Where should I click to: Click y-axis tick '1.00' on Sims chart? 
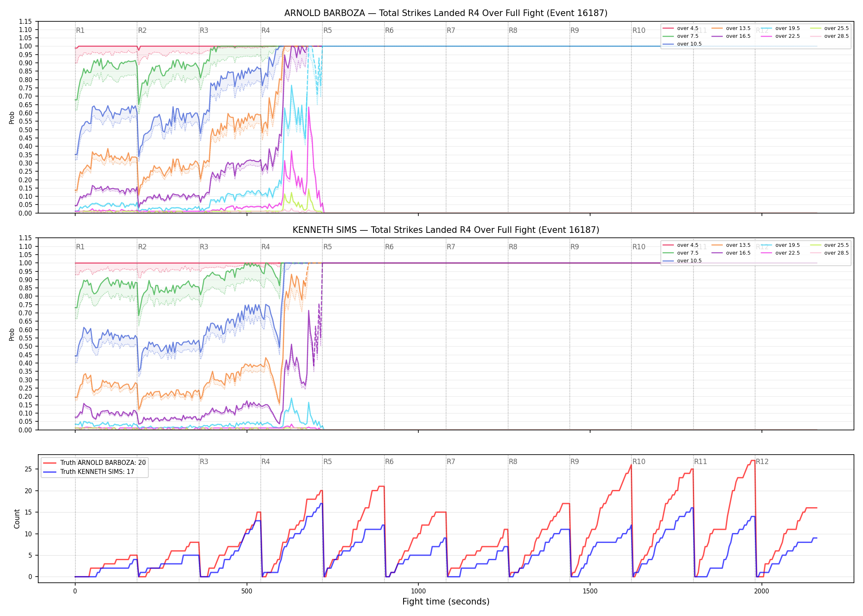pyautogui.click(x=25, y=263)
